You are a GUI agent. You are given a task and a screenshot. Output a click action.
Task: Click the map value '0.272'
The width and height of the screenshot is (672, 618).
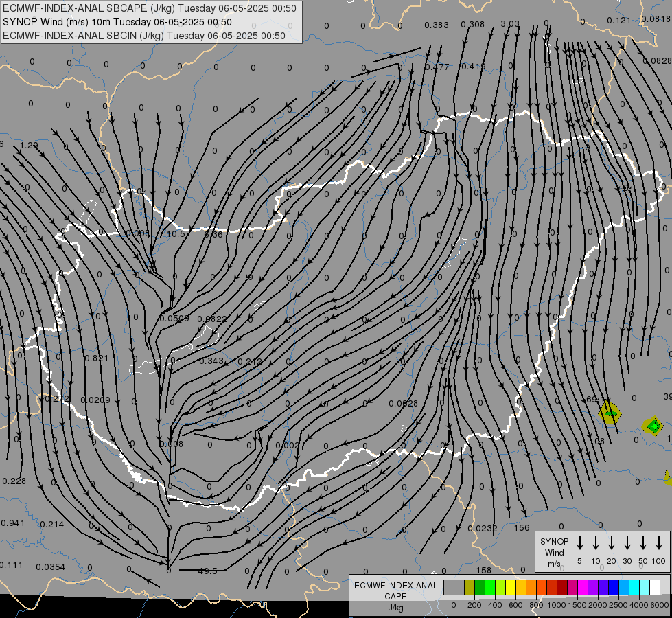click(56, 398)
